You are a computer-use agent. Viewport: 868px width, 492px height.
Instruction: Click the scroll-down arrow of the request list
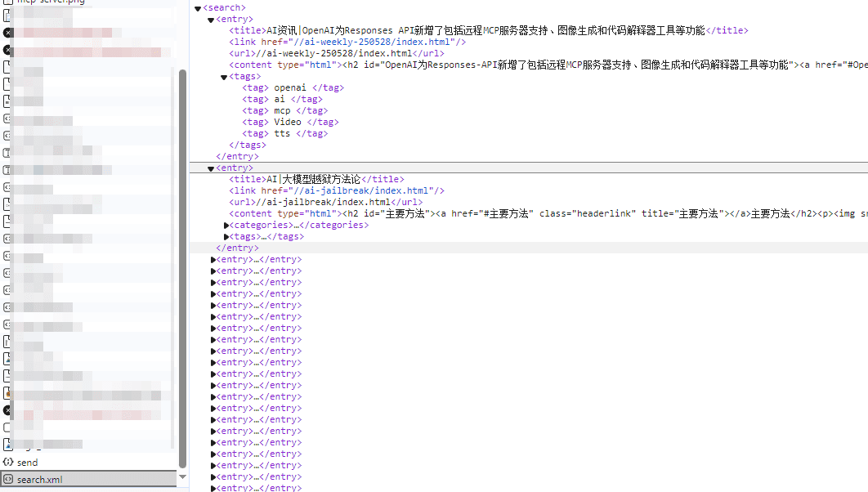[x=182, y=476]
